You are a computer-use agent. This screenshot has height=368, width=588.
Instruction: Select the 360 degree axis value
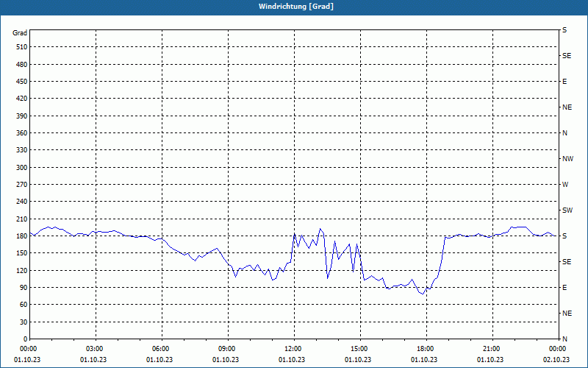(x=22, y=133)
